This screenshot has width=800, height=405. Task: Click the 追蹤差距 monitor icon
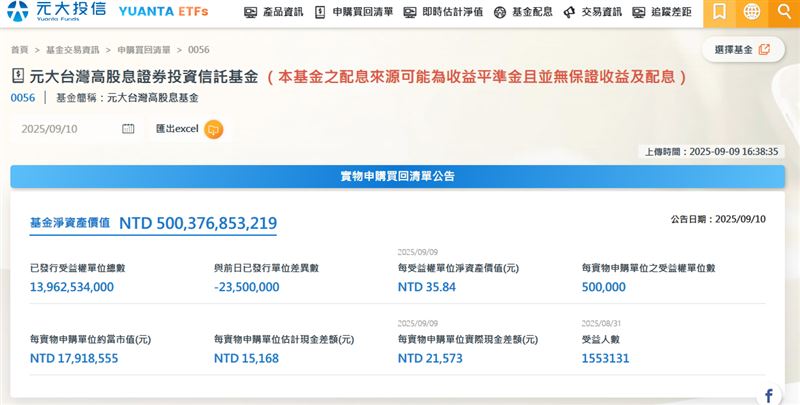click(639, 13)
